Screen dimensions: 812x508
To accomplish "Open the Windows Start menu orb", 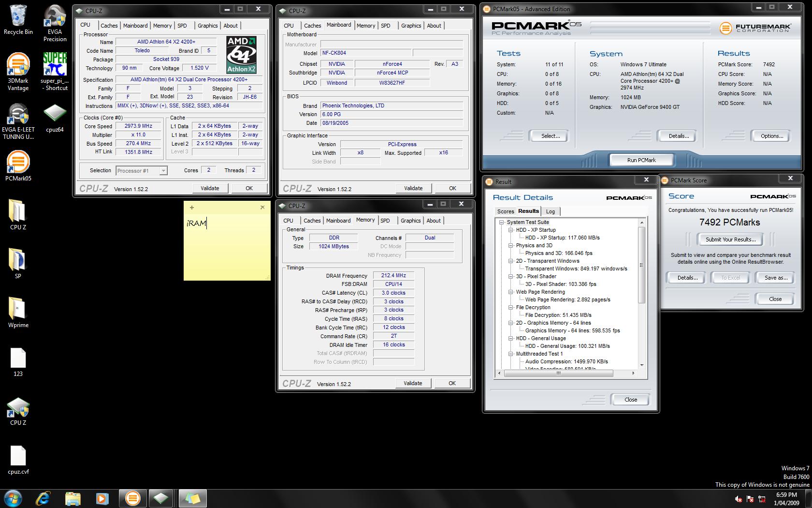I will (x=13, y=498).
